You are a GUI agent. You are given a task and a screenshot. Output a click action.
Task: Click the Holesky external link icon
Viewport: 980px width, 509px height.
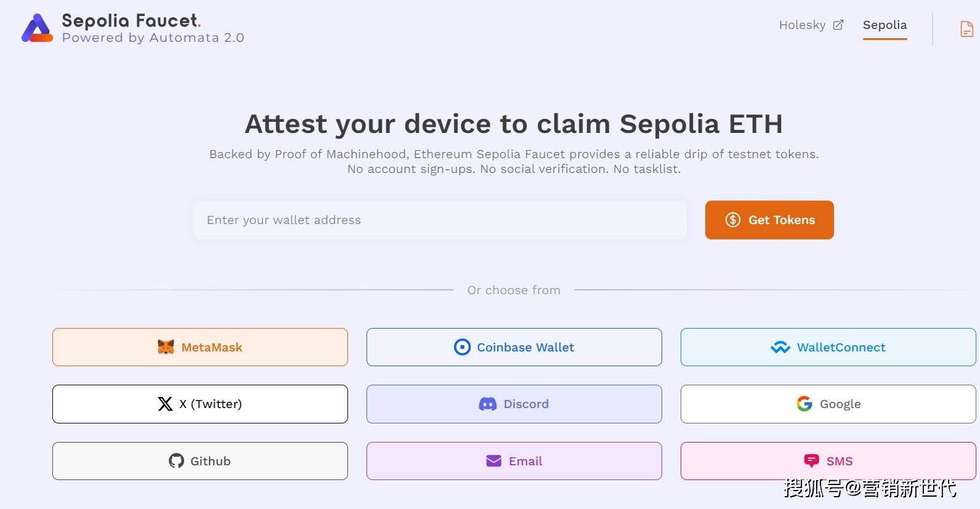[838, 25]
